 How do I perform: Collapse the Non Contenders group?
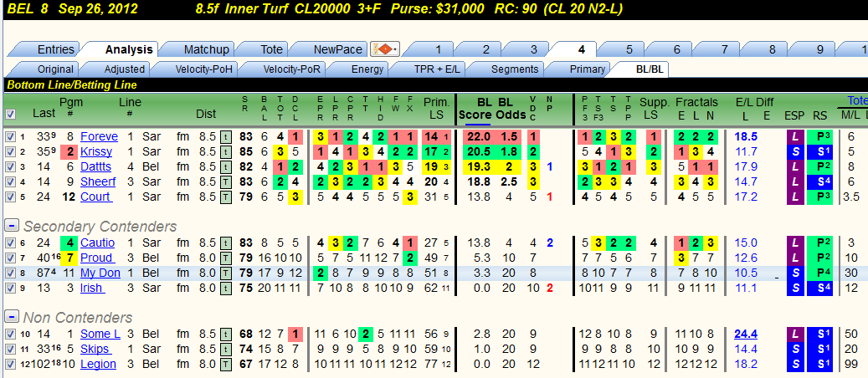point(11,317)
